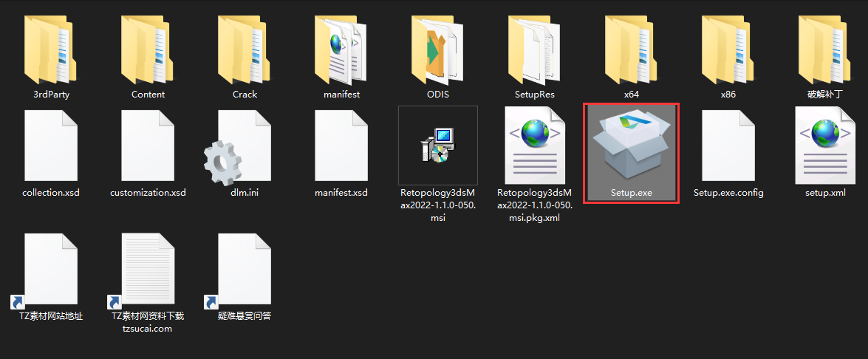Open the x64 folder
Image resolution: width=868 pixels, height=359 pixels.
631,50
